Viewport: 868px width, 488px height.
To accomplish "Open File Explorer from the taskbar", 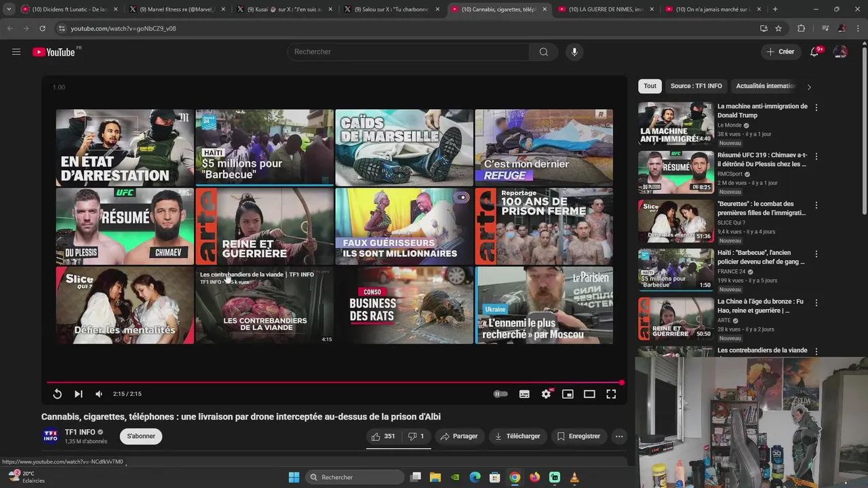I will [x=435, y=477].
